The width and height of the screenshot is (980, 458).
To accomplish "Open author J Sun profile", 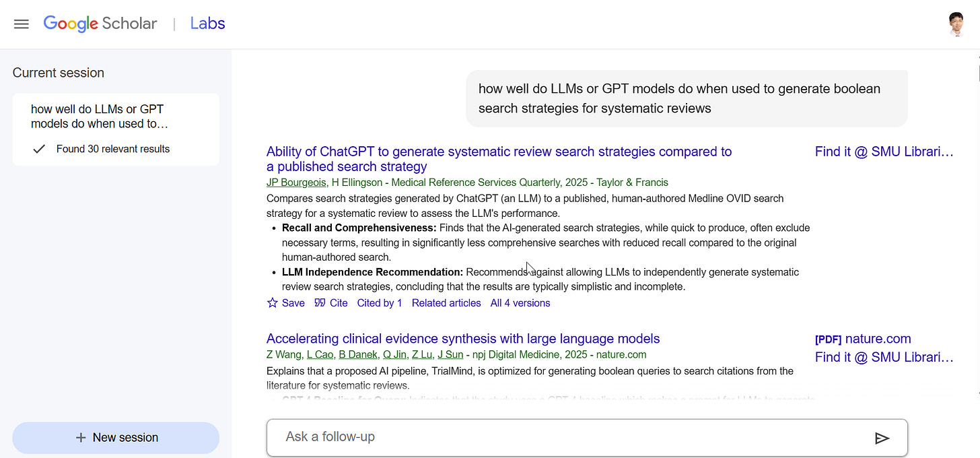I will click(x=450, y=355).
